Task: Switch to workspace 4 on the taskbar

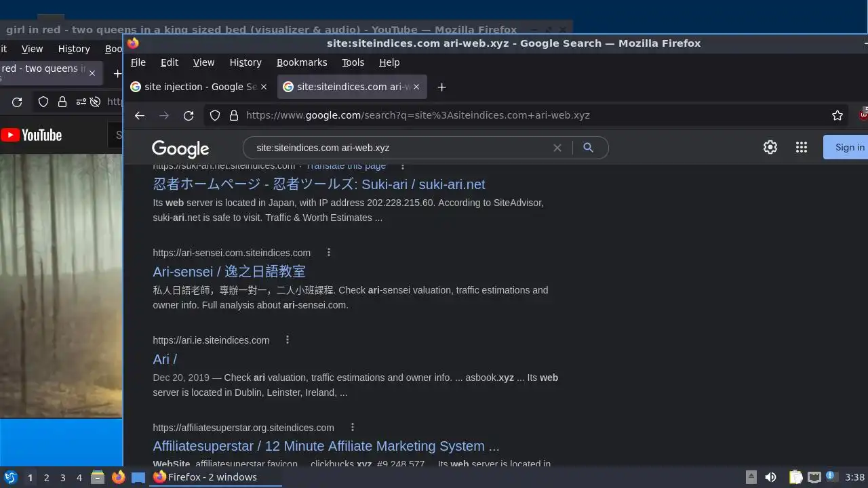Action: coord(79,477)
